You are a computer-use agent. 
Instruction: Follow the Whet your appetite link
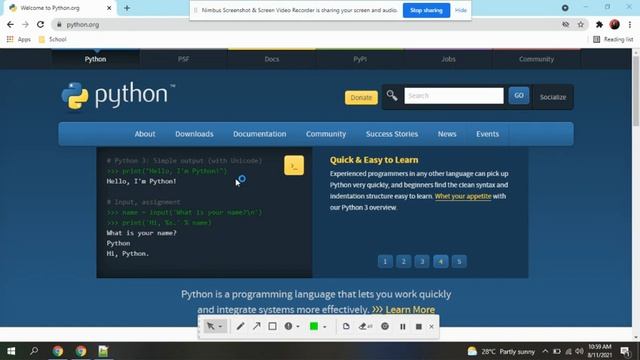click(463, 196)
